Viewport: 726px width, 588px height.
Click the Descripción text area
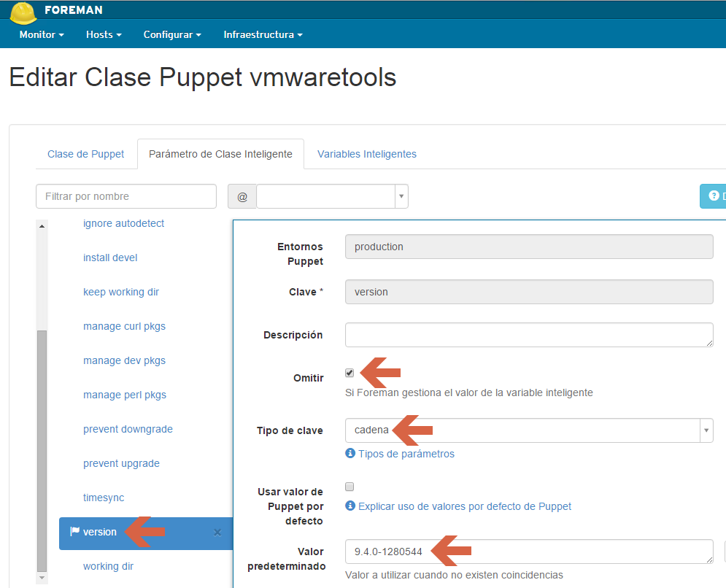pyautogui.click(x=529, y=335)
